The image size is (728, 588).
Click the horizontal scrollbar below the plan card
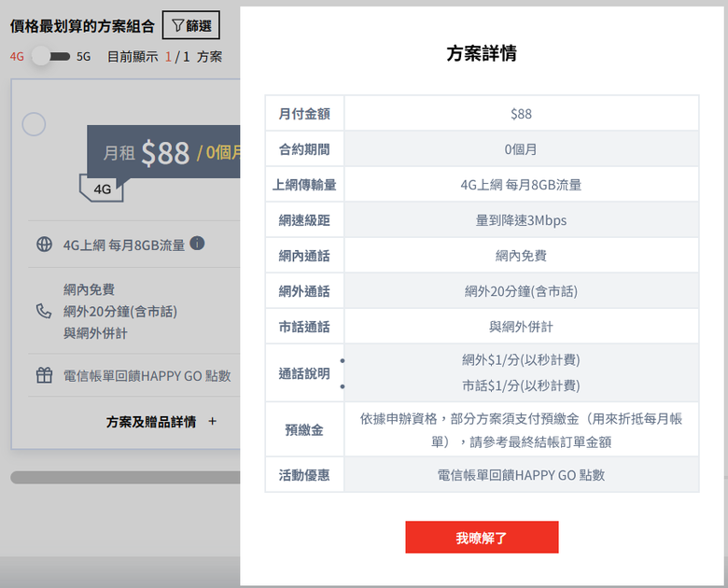[125, 478]
